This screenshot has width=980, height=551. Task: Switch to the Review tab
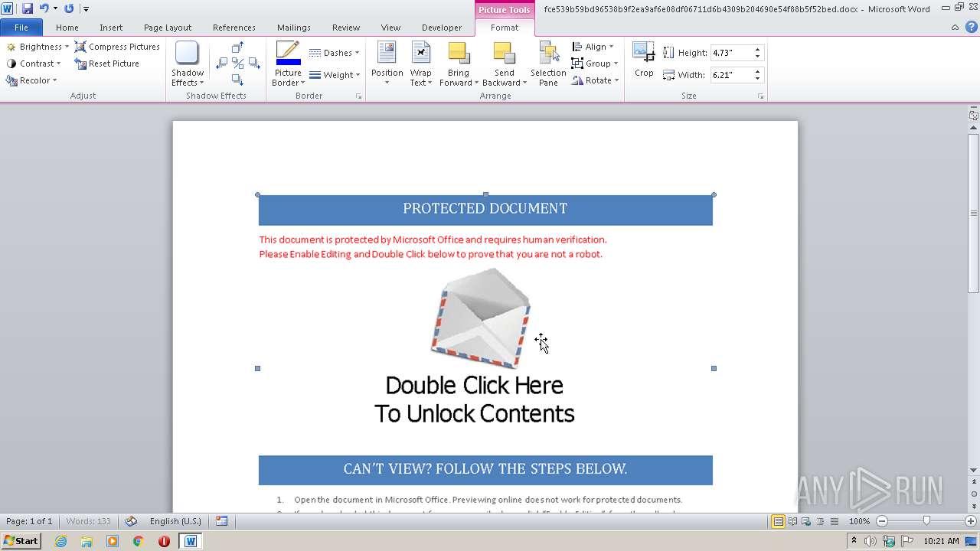346,28
